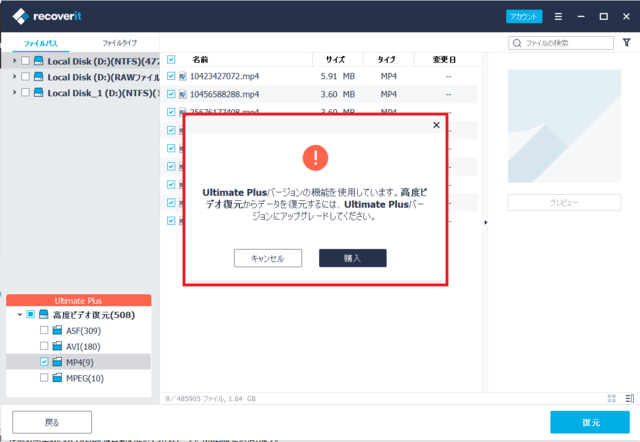This screenshot has width=640, height=442.
Task: Collapse the 高度ビデオ復元(508) node
Action: point(20,315)
